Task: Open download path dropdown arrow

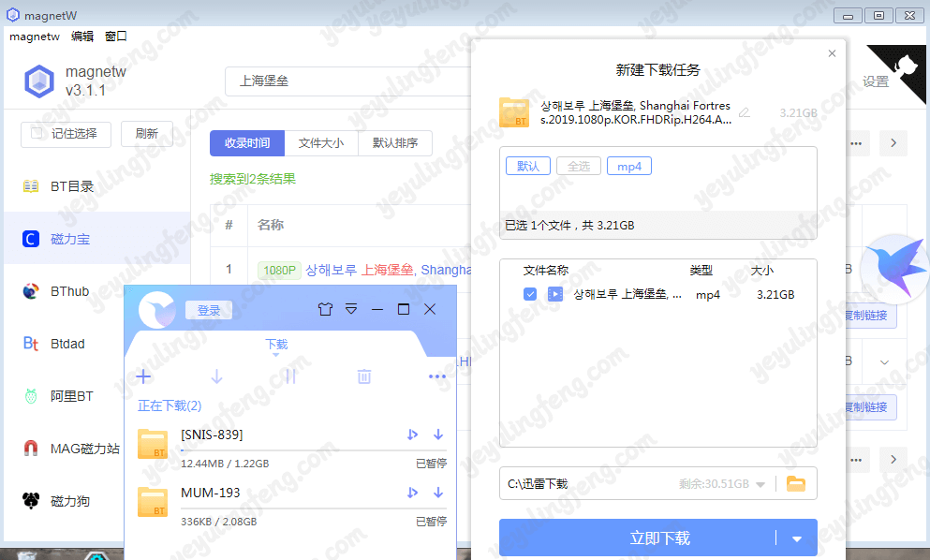Action: [760, 485]
